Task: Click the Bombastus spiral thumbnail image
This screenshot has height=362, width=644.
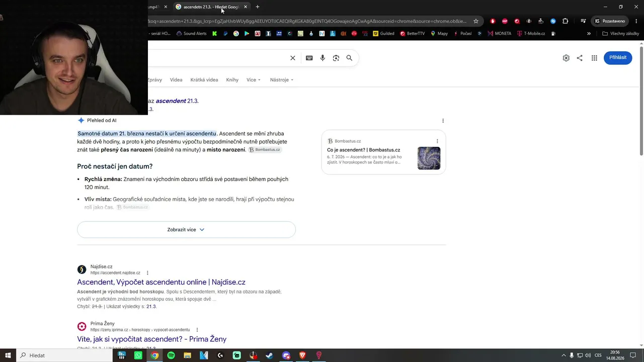Action: coord(429,158)
